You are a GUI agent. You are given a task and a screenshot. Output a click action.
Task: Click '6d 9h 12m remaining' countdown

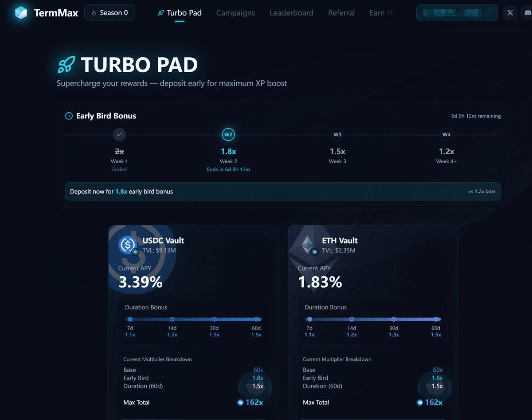point(476,116)
